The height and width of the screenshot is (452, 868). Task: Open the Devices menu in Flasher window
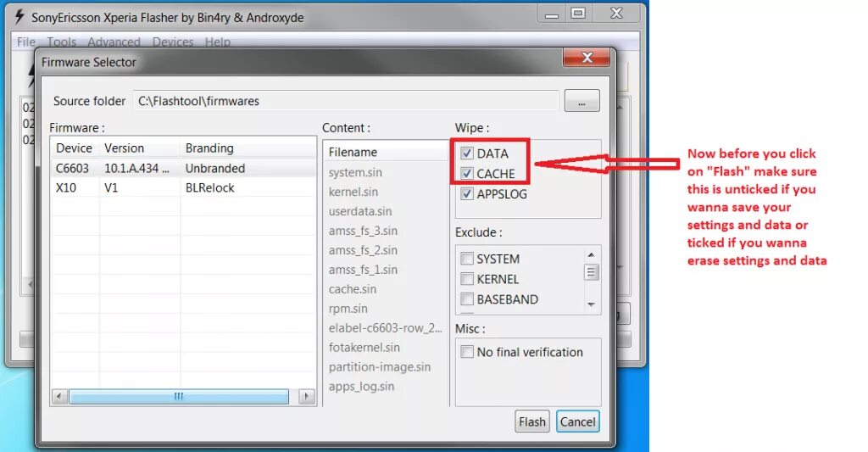point(173,42)
